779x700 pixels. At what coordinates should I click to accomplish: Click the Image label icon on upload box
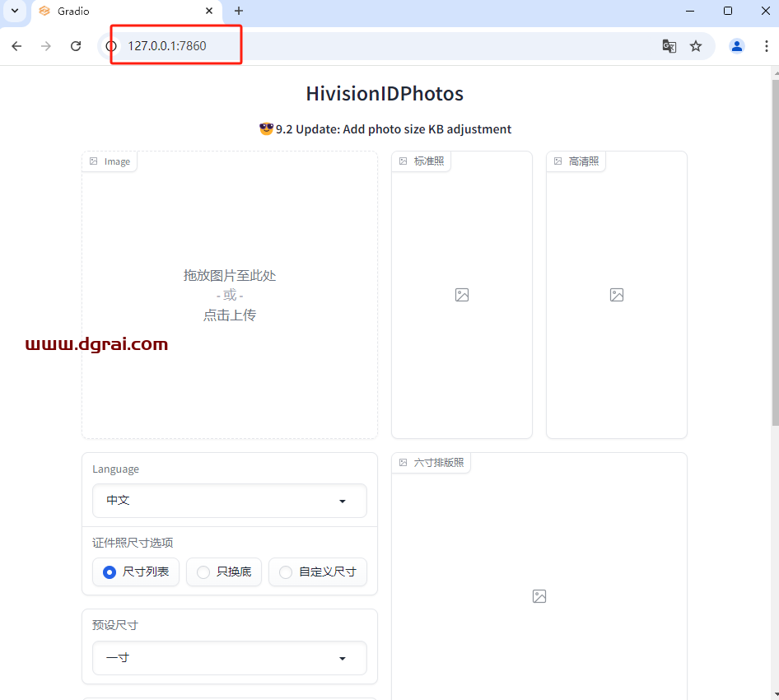93,161
